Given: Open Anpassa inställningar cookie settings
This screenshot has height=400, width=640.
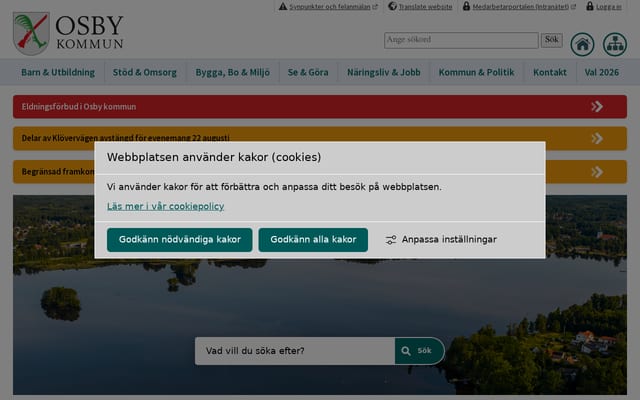Looking at the screenshot, I should tap(441, 240).
